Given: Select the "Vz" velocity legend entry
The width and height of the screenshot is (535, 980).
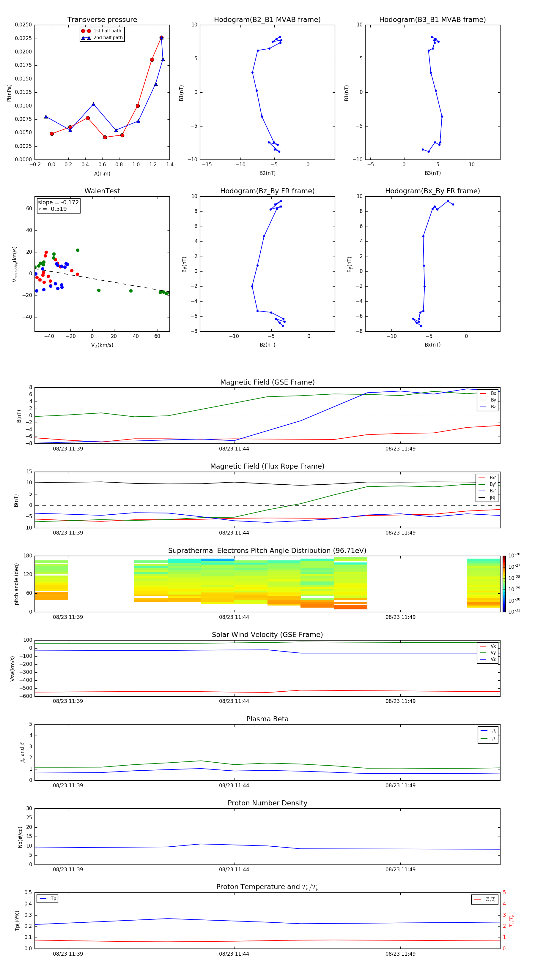Looking at the screenshot, I should pyautogui.click(x=488, y=659).
